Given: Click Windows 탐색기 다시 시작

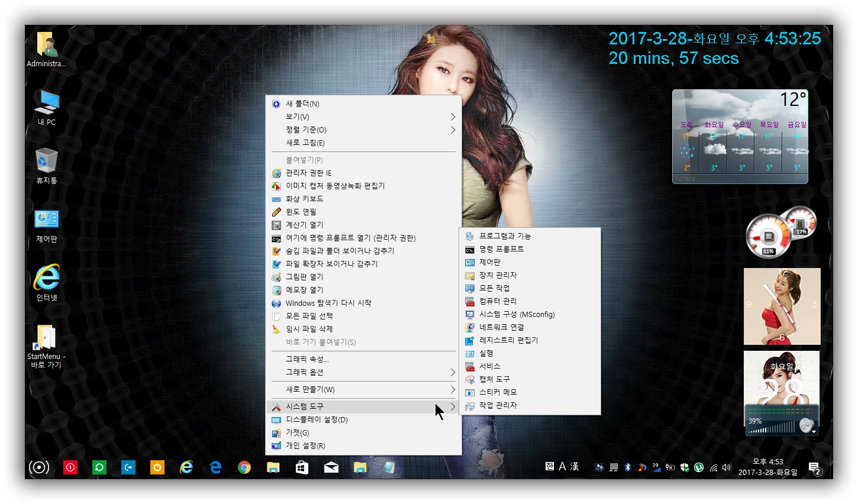Looking at the screenshot, I should tap(363, 303).
